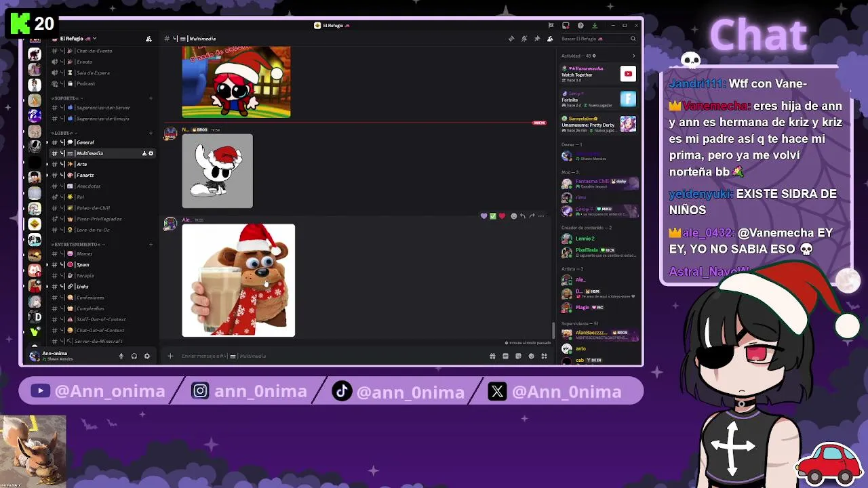Click the green download update icon
Image resolution: width=868 pixels, height=488 pixels.
[x=595, y=25]
